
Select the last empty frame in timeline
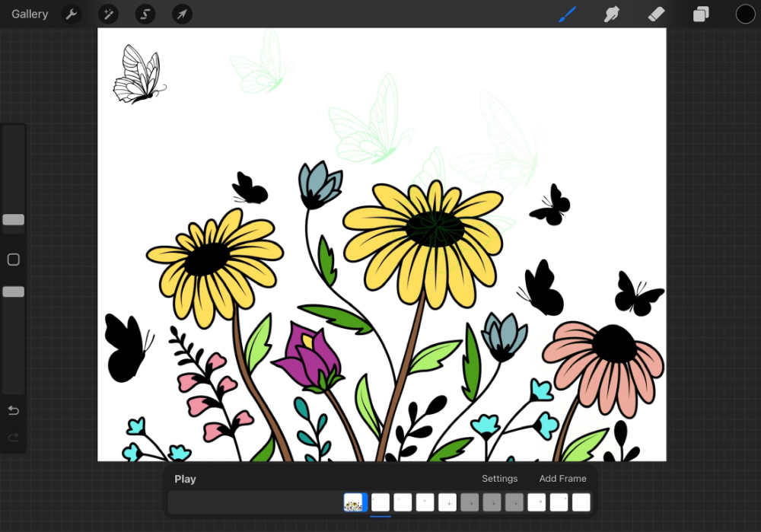pyautogui.click(x=581, y=502)
